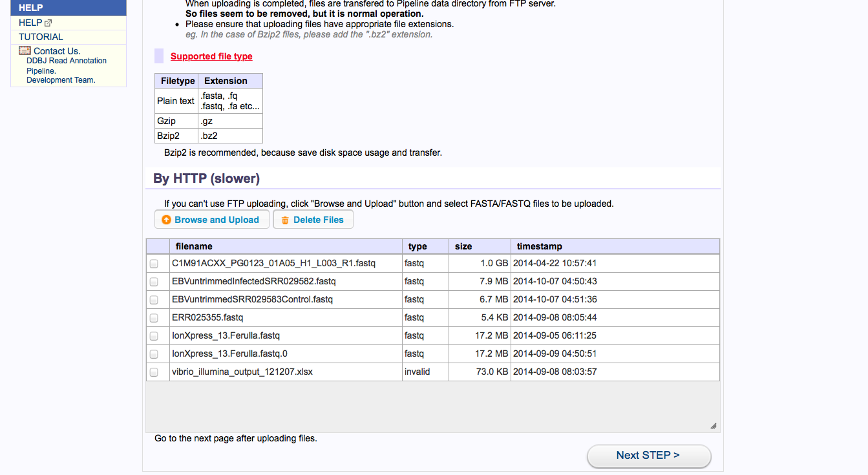Click the envelope icon next to Contact Us
Image resolution: width=868 pixels, height=475 pixels.
(25, 50)
